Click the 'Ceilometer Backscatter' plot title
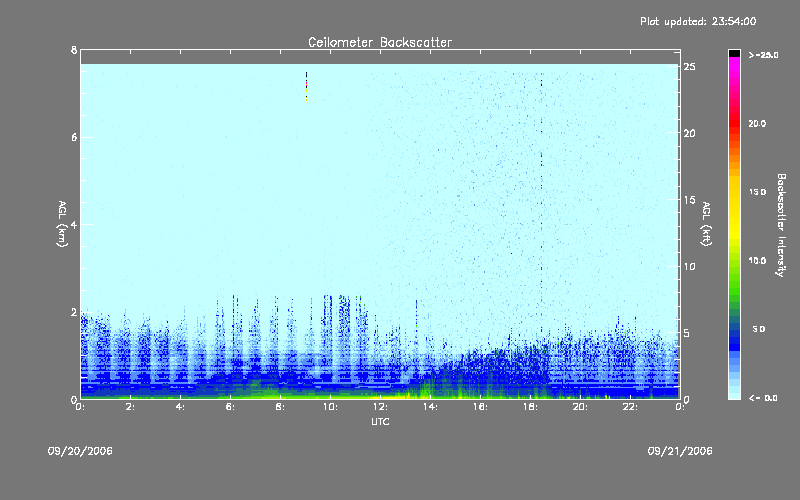800x500 pixels. pyautogui.click(x=380, y=42)
